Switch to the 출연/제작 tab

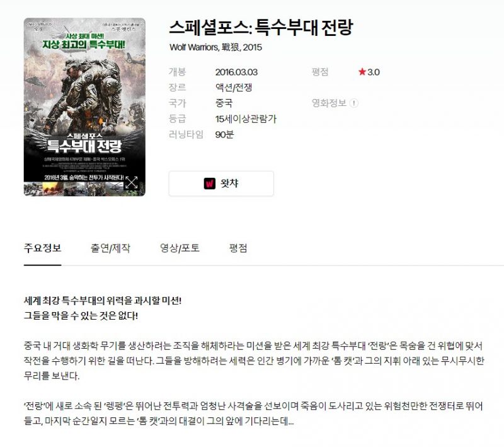[x=110, y=248]
